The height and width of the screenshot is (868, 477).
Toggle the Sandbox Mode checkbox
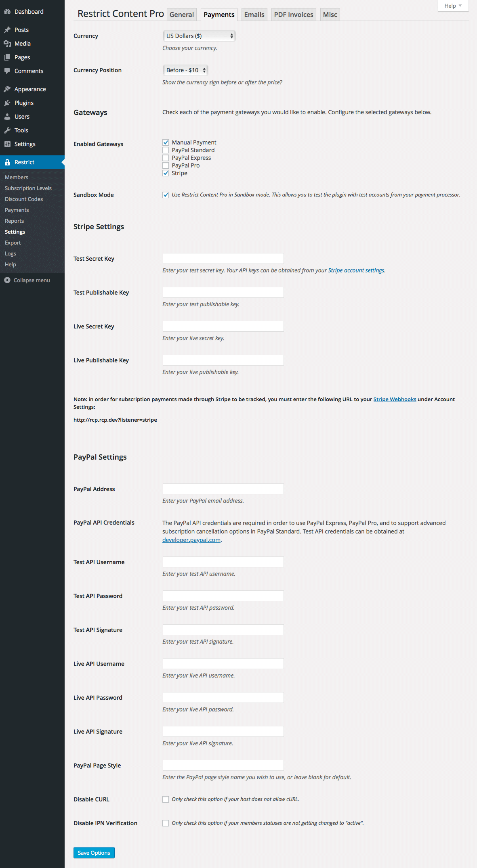166,195
